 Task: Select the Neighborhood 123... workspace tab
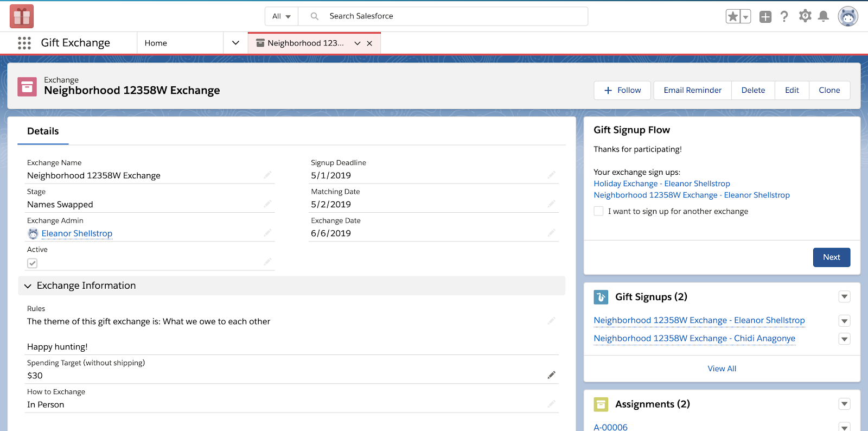click(x=305, y=43)
